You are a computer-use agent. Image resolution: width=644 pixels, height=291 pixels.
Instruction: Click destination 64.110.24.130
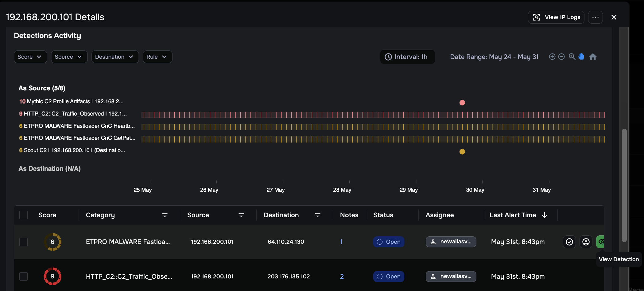[x=286, y=242]
